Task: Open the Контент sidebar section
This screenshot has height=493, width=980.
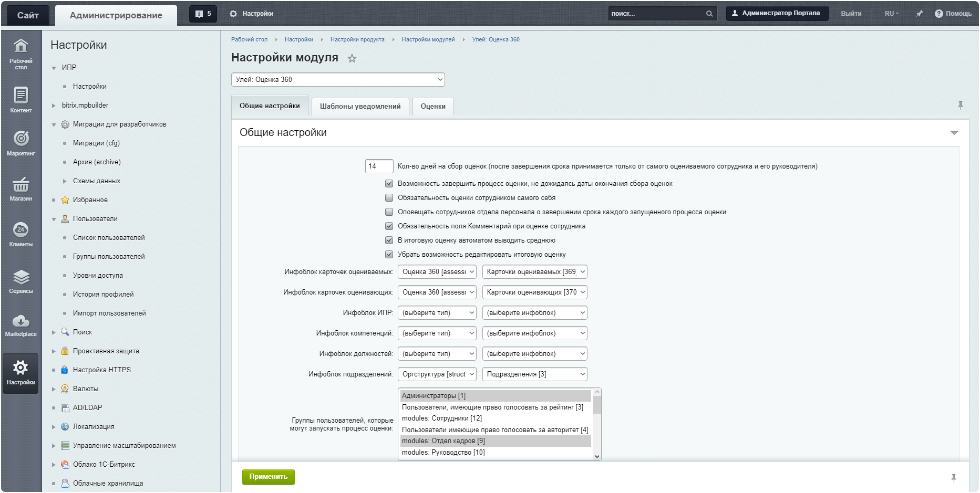Action: (x=21, y=100)
